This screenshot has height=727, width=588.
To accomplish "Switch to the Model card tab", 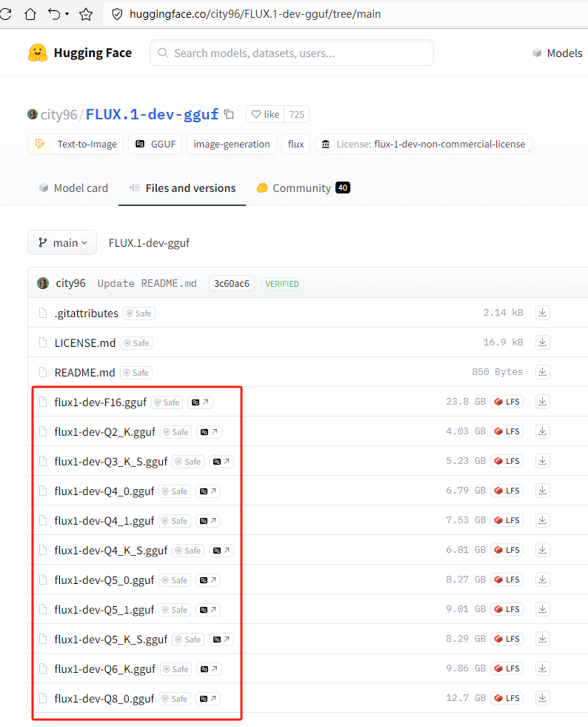I will (73, 187).
